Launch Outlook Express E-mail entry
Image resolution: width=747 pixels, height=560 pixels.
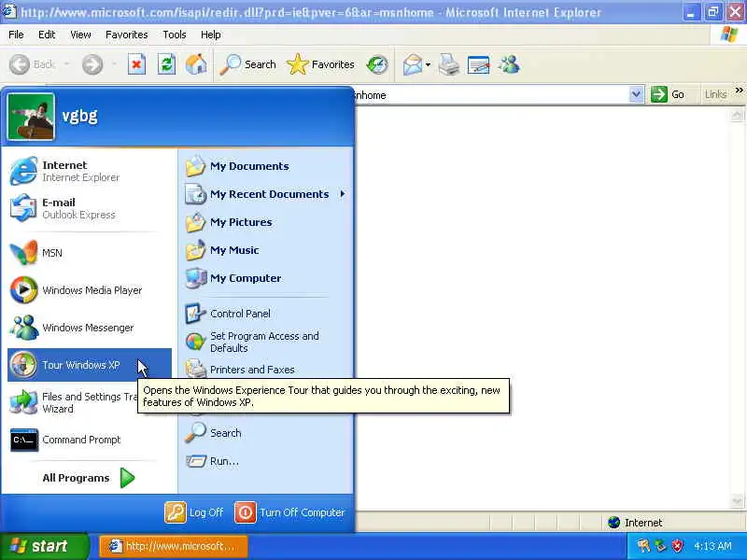click(90, 208)
